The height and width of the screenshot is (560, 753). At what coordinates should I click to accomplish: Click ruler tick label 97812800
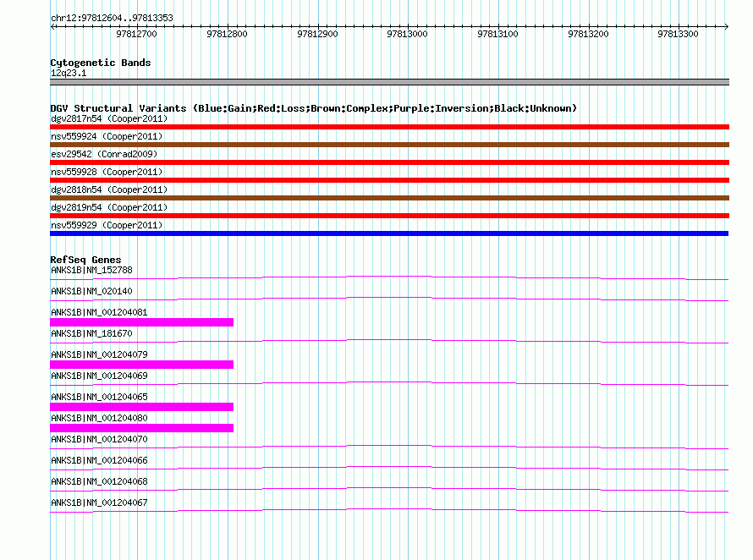pyautogui.click(x=227, y=34)
